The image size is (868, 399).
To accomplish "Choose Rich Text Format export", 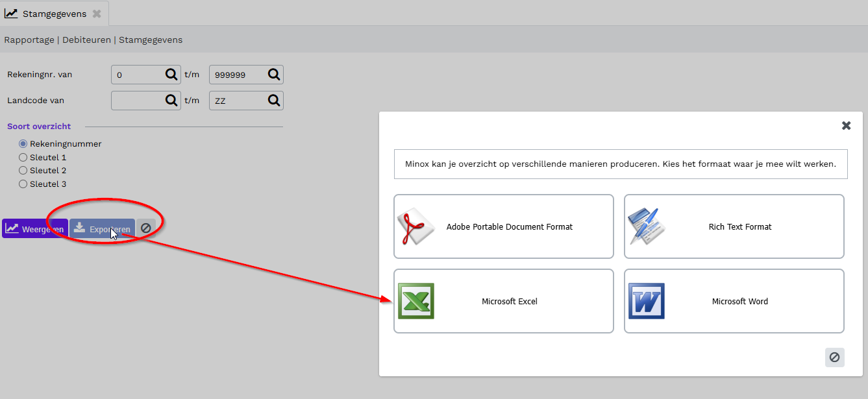I will (x=734, y=226).
